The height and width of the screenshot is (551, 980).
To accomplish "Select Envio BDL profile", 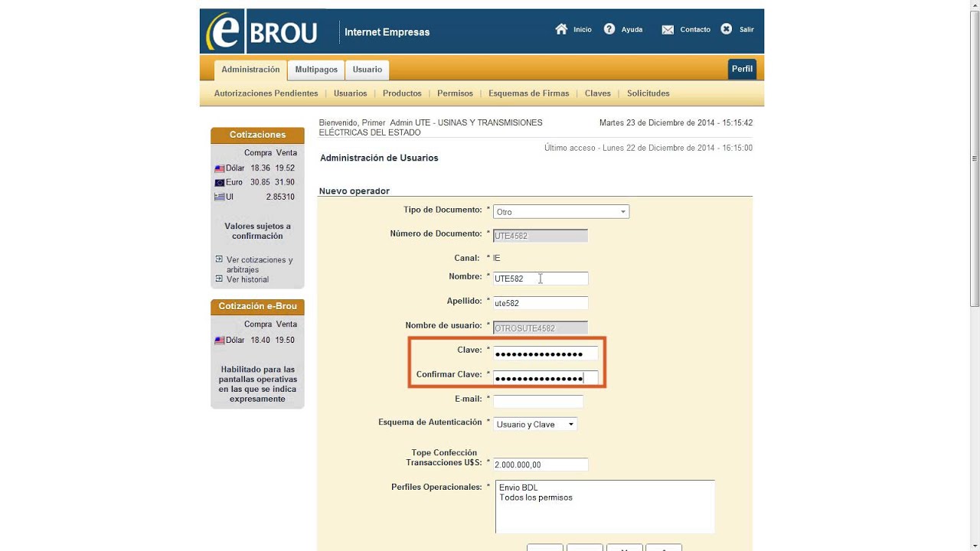I will click(x=518, y=487).
